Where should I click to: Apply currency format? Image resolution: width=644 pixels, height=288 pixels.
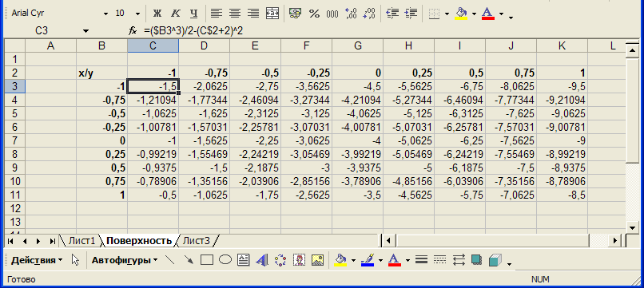pos(295,14)
